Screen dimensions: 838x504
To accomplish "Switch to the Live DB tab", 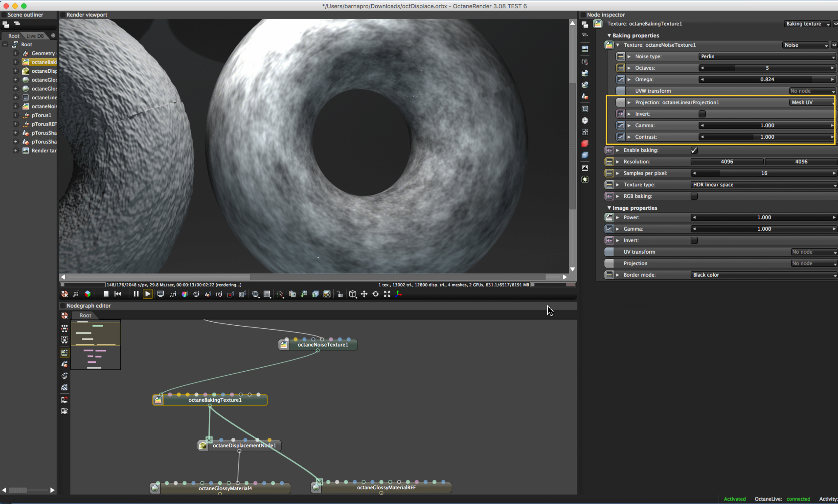I will [35, 36].
